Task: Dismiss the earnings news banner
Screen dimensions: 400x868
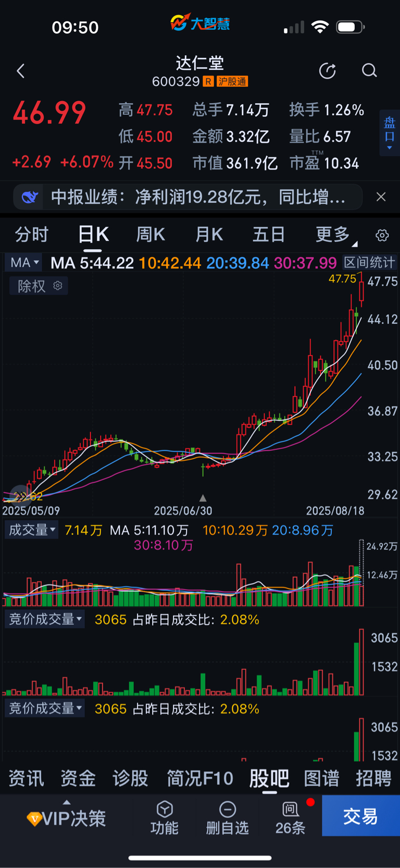Action: pyautogui.click(x=381, y=197)
